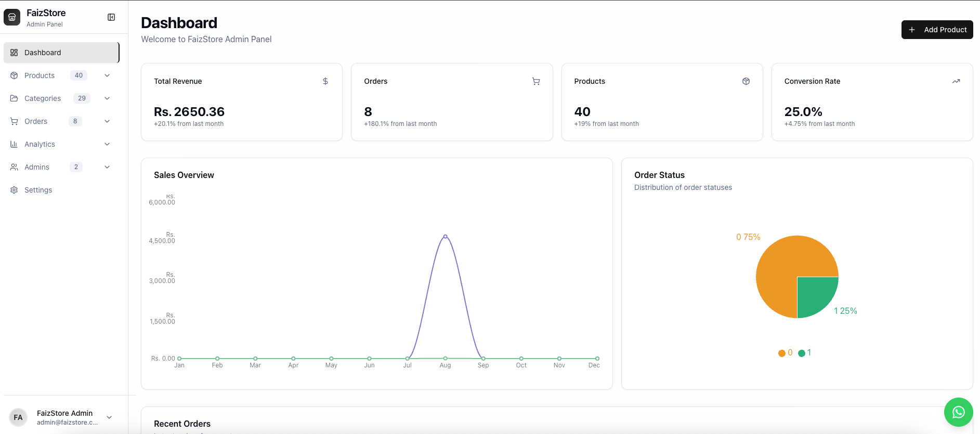Open the Admins sidebar section
The width and height of the screenshot is (980, 434).
[x=37, y=167]
